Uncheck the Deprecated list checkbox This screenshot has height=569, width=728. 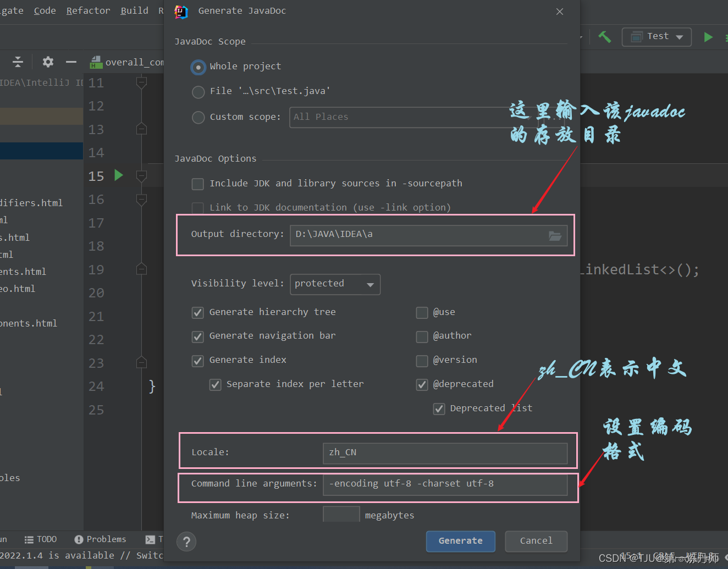[439, 409]
